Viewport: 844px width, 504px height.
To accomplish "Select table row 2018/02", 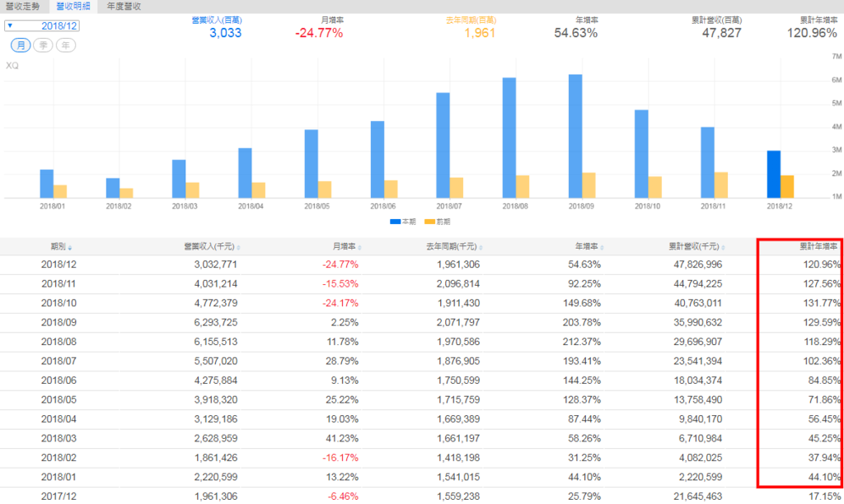I will tap(422, 458).
